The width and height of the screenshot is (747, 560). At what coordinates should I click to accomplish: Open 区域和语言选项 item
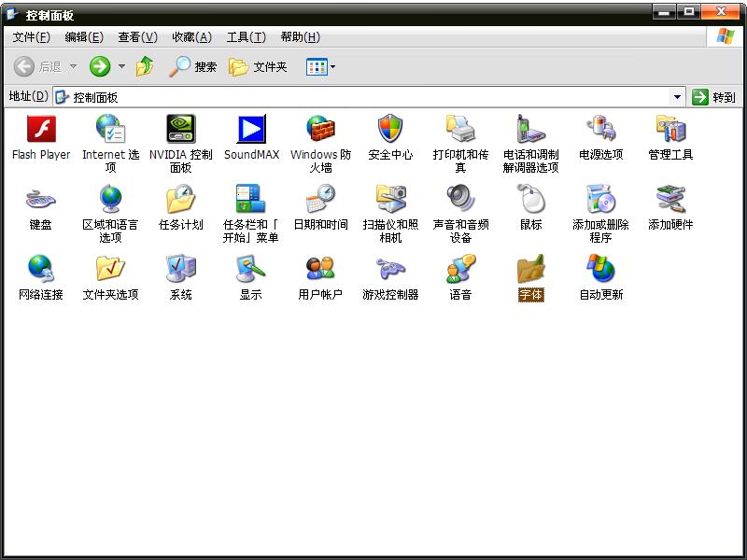click(110, 214)
